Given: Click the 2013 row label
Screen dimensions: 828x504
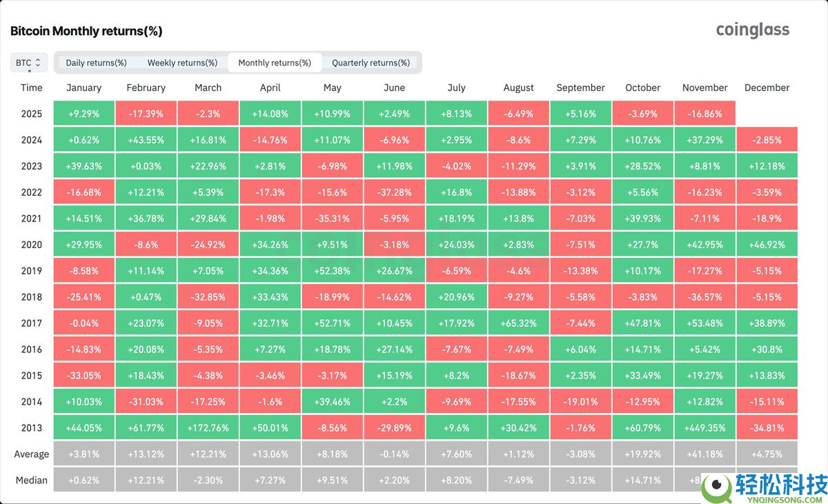Looking at the screenshot, I should tap(32, 427).
